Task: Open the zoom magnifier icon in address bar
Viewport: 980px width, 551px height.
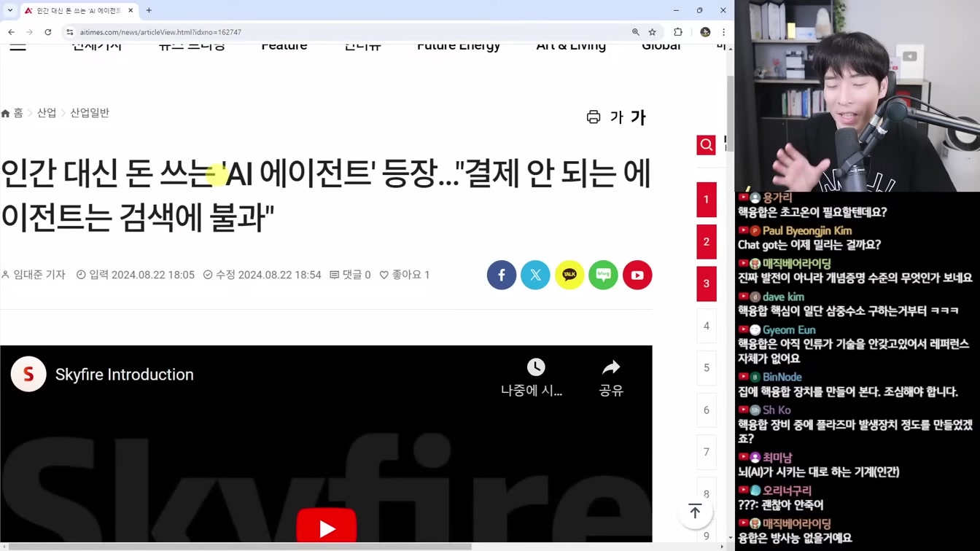Action: pos(636,32)
